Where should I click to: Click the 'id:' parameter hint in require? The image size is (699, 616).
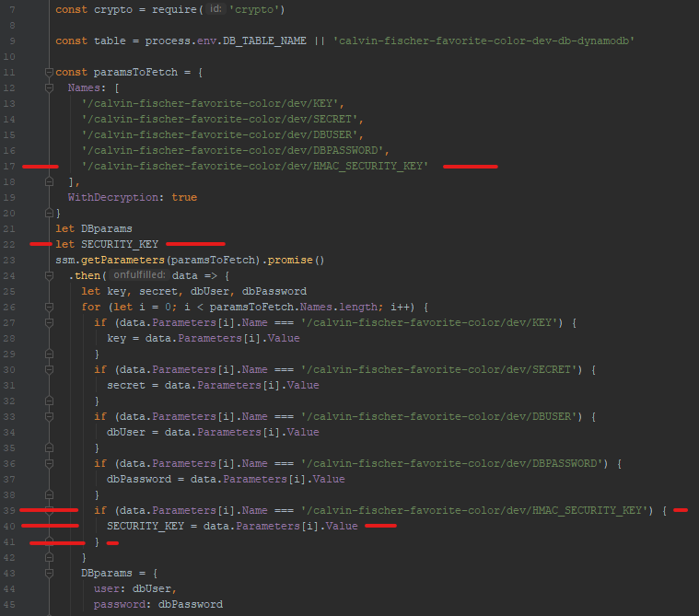pos(216,9)
